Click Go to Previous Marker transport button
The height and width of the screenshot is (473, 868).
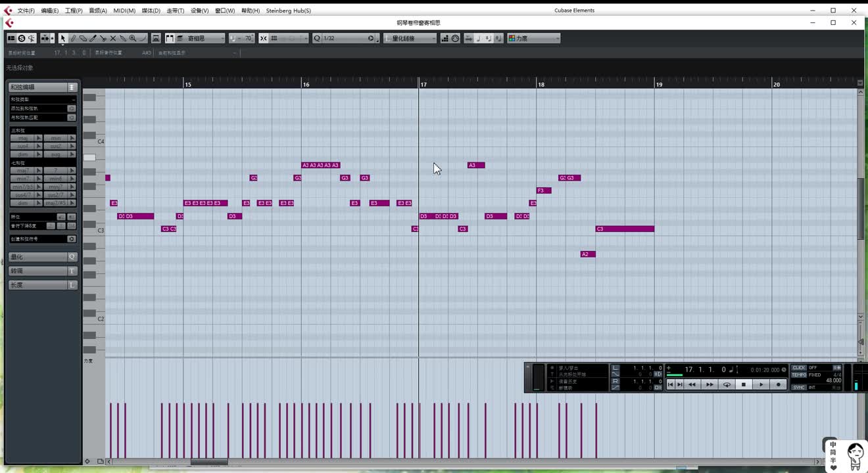pos(671,384)
